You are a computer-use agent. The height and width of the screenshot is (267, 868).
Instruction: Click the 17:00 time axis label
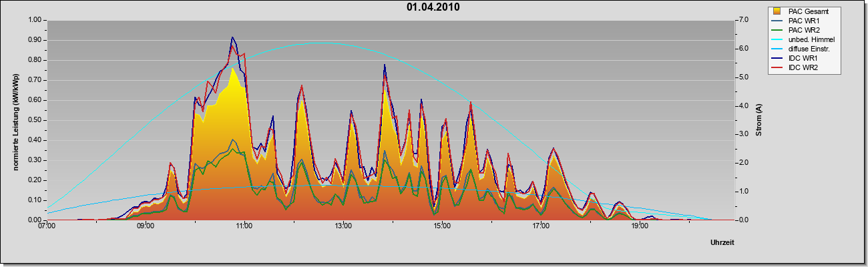(x=541, y=226)
